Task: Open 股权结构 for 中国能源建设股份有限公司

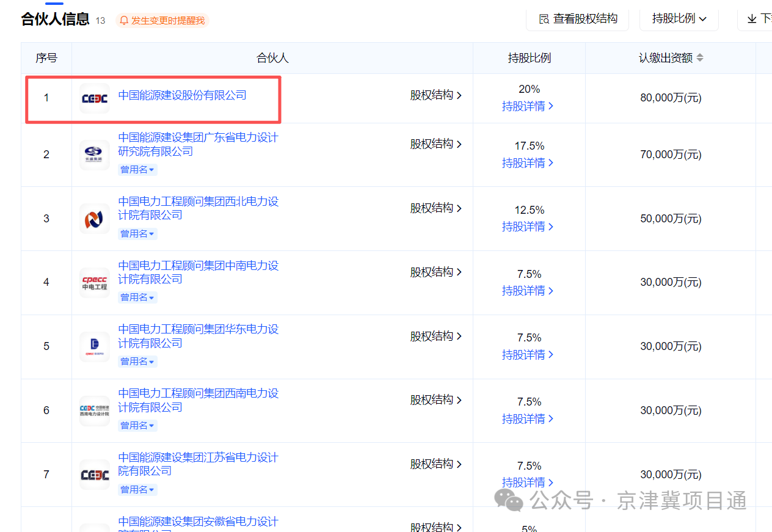Action: 436,95
